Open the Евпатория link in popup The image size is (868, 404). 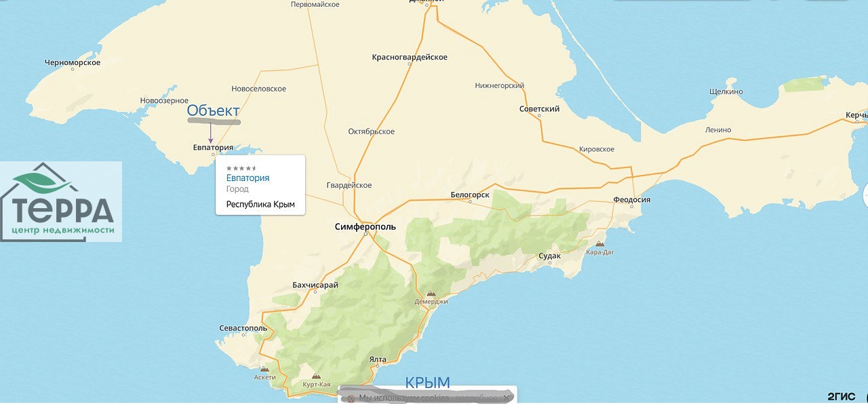point(248,178)
